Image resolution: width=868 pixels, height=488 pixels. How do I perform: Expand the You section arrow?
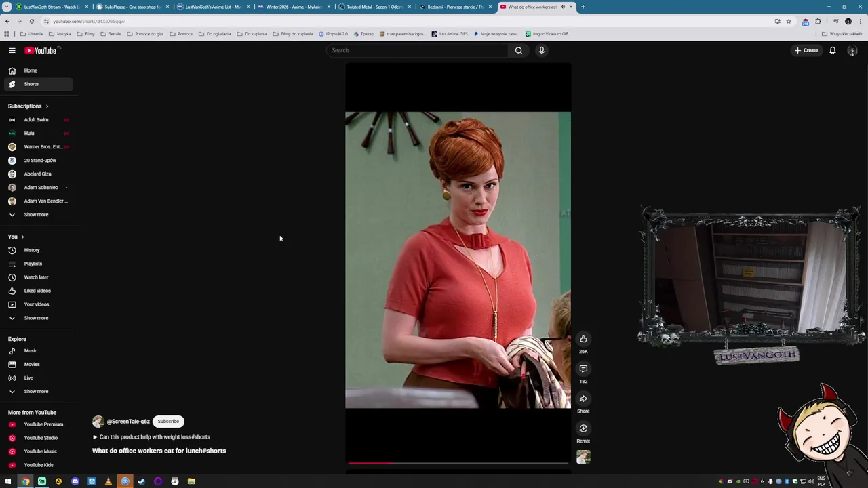[x=22, y=237]
